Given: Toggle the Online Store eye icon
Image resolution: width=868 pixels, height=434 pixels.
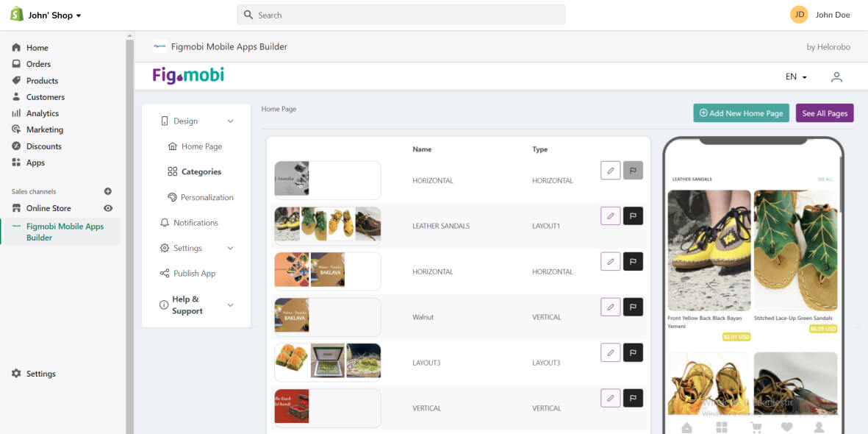Looking at the screenshot, I should 108,208.
